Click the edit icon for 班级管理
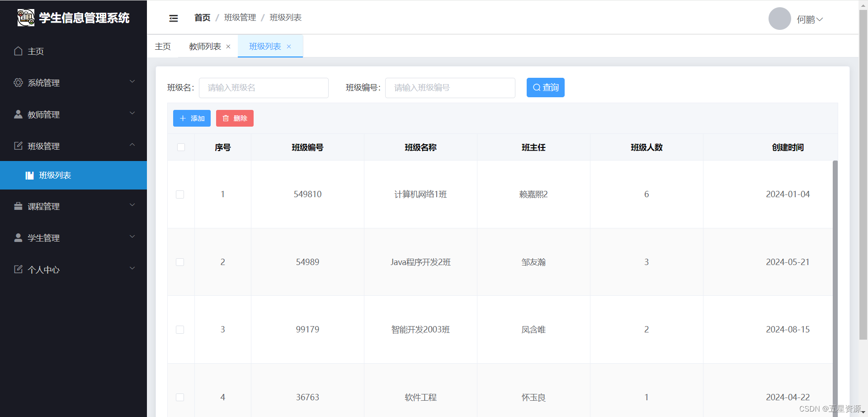868x417 pixels. 18,146
